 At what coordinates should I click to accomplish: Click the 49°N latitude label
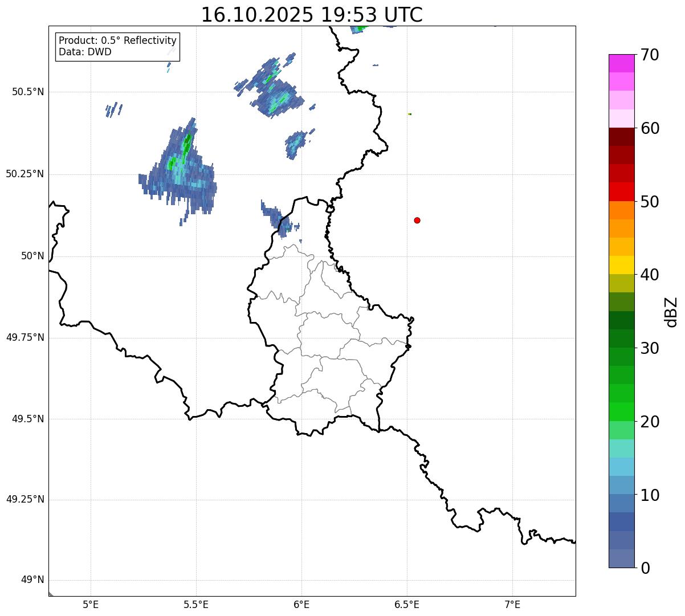[32, 580]
